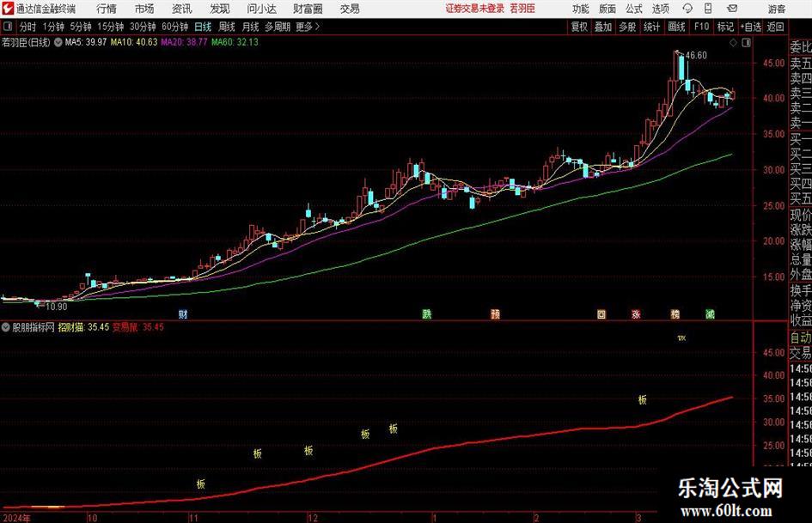
Task: Switch to 1分钟 period tab
Action: [53, 27]
